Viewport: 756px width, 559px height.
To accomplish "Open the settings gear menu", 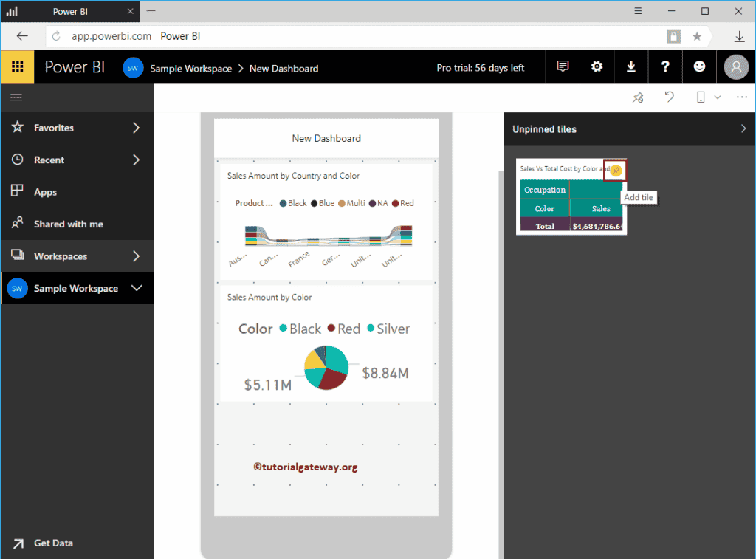I will point(597,66).
